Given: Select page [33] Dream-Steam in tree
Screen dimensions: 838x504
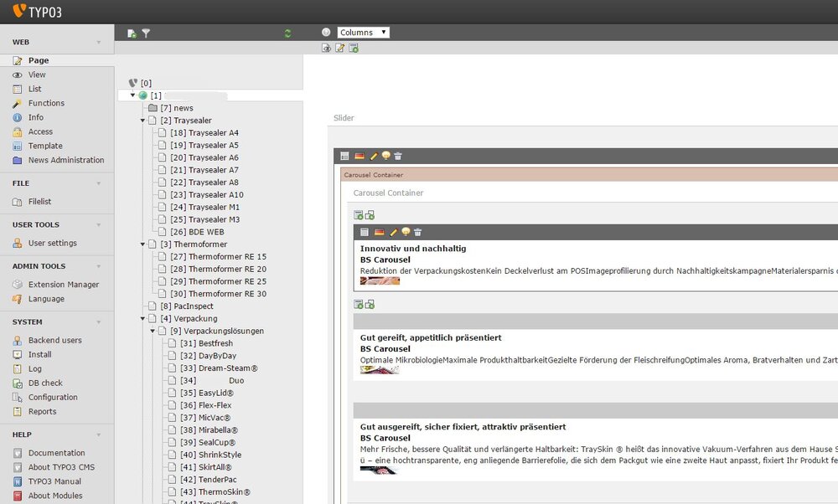Looking at the screenshot, I should tap(219, 368).
